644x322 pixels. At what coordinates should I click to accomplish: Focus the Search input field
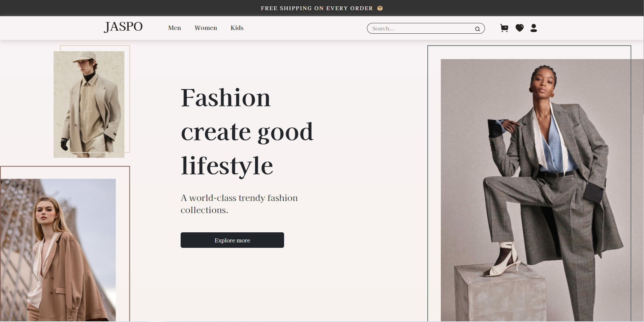pyautogui.click(x=426, y=28)
